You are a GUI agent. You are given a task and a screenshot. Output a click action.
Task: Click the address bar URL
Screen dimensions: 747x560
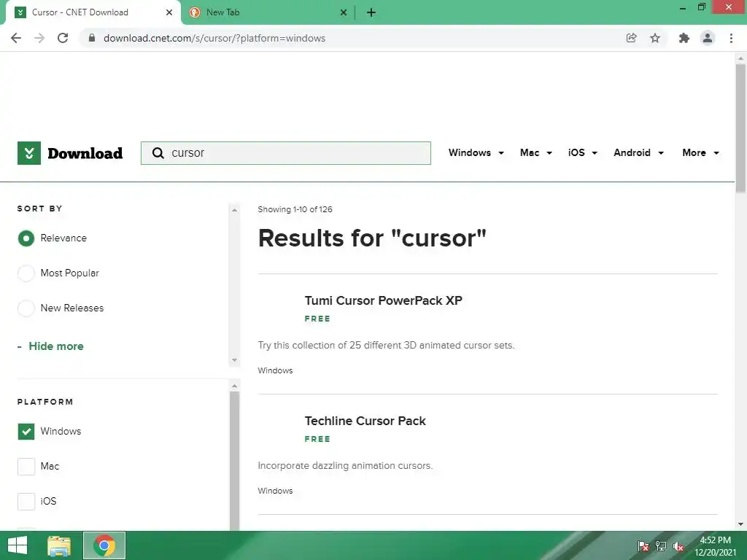(214, 38)
